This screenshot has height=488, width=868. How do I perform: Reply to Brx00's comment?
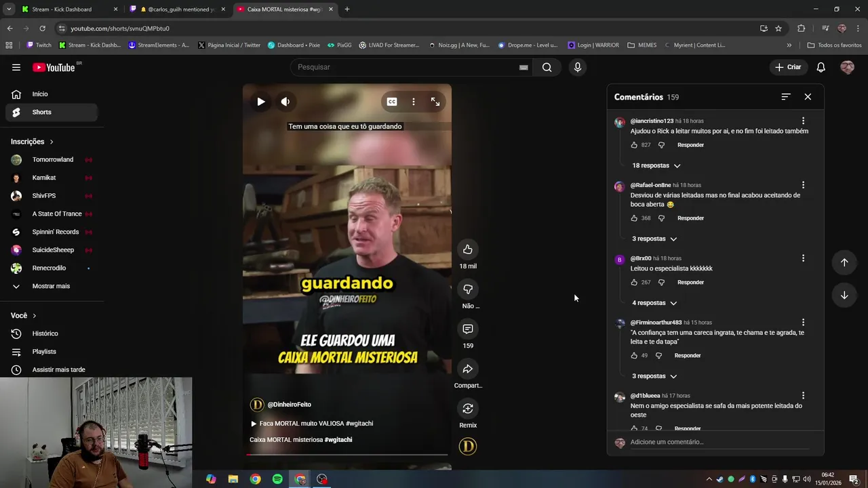690,283
